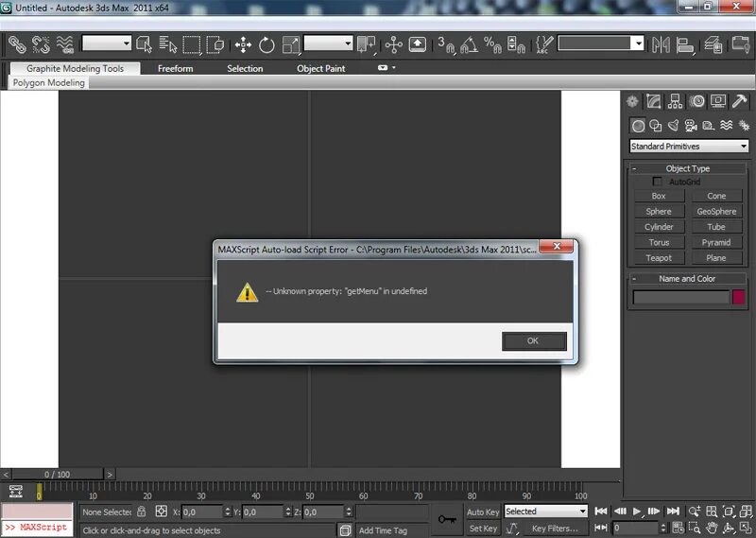The image size is (756, 538).
Task: Open the Selection ribbon tab
Action: pyautogui.click(x=245, y=68)
